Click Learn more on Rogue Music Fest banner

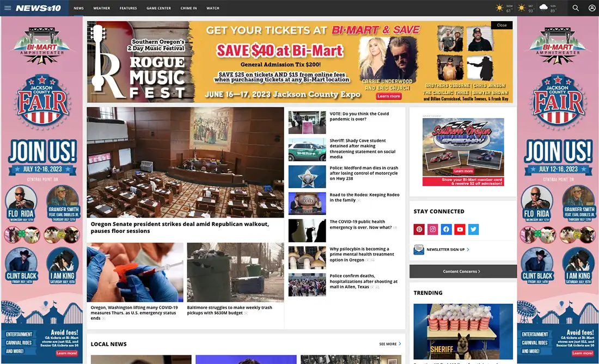[388, 96]
